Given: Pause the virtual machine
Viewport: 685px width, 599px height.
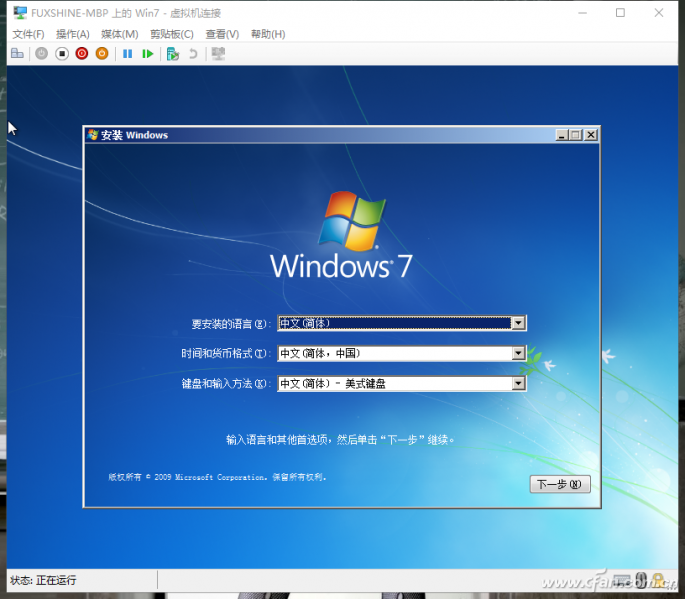Looking at the screenshot, I should [x=128, y=54].
